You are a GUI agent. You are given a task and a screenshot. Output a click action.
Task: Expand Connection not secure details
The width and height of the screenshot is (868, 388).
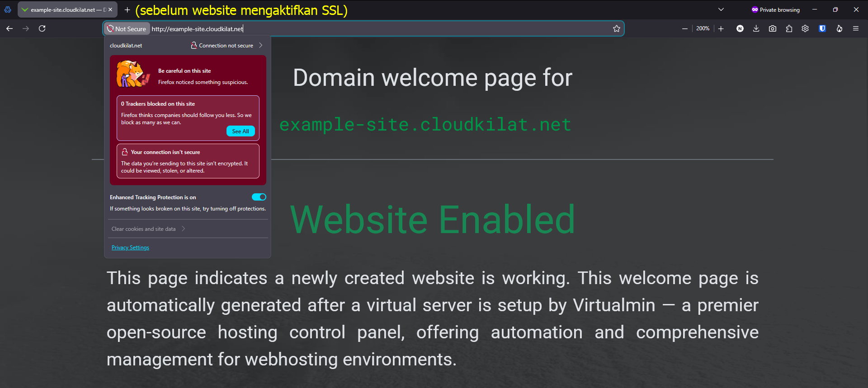(226, 45)
